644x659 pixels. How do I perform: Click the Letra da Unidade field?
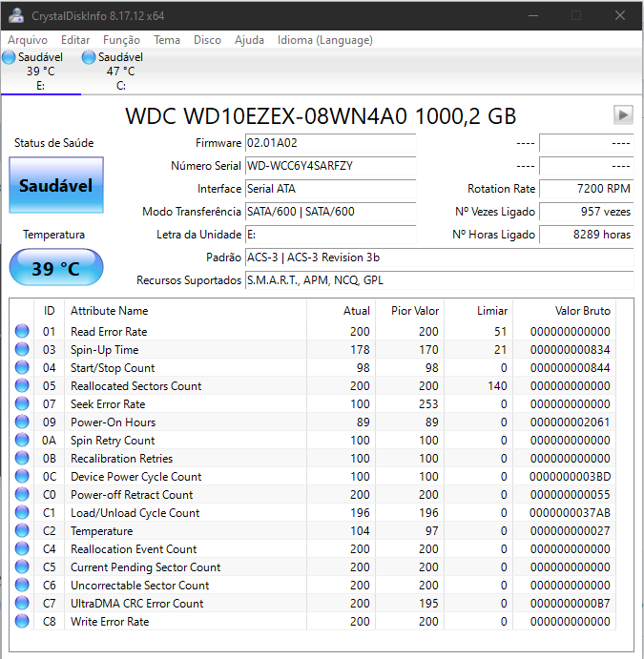point(331,234)
